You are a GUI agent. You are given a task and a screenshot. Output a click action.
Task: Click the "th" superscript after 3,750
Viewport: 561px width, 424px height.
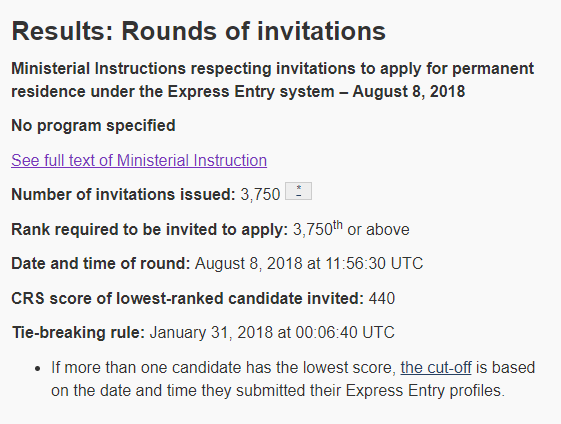338,225
